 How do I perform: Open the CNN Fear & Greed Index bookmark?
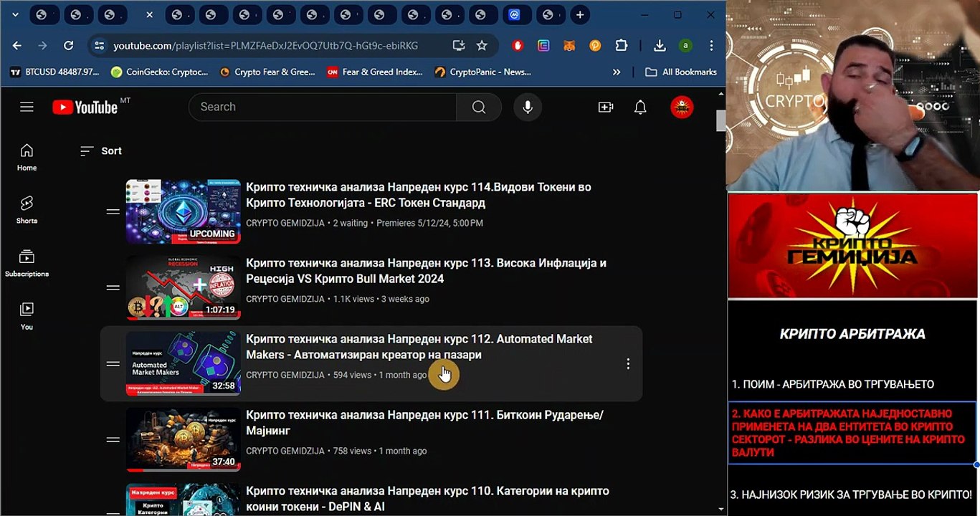[375, 72]
